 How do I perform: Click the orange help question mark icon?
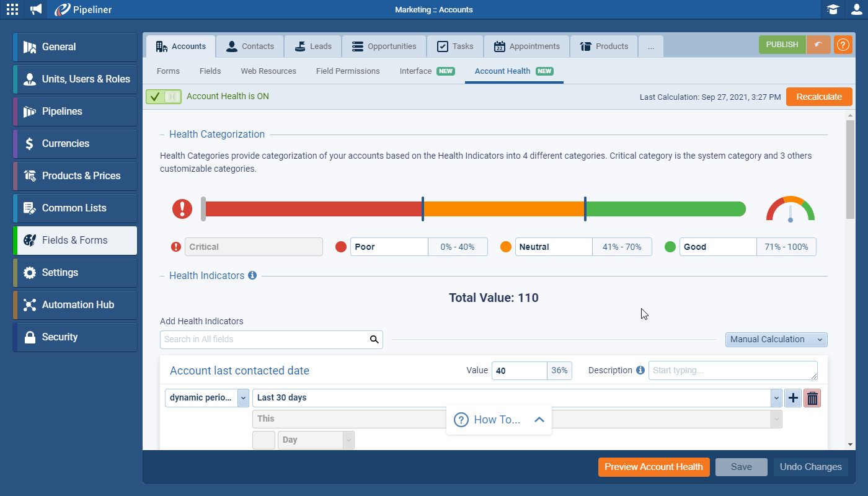843,45
